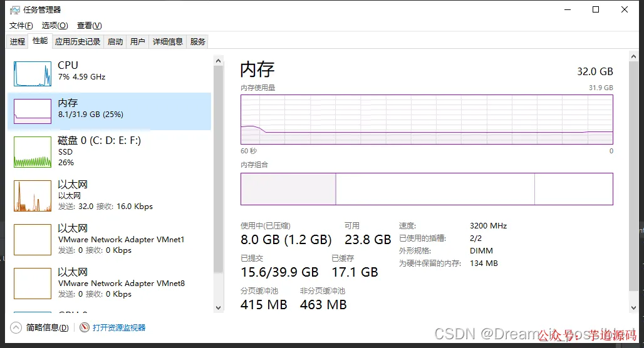The height and width of the screenshot is (348, 644).
Task: Click the resource monitor icon
Action: 85,327
